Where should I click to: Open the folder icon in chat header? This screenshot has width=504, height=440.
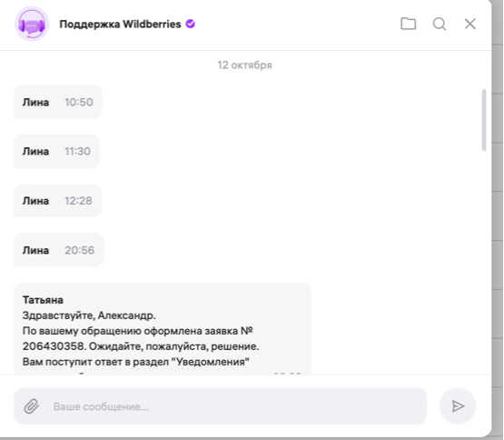pyautogui.click(x=409, y=24)
